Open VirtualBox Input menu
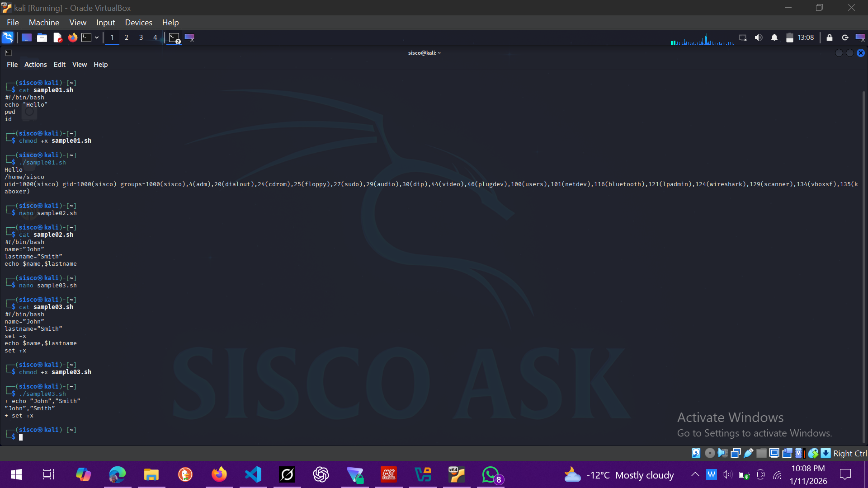 click(105, 23)
